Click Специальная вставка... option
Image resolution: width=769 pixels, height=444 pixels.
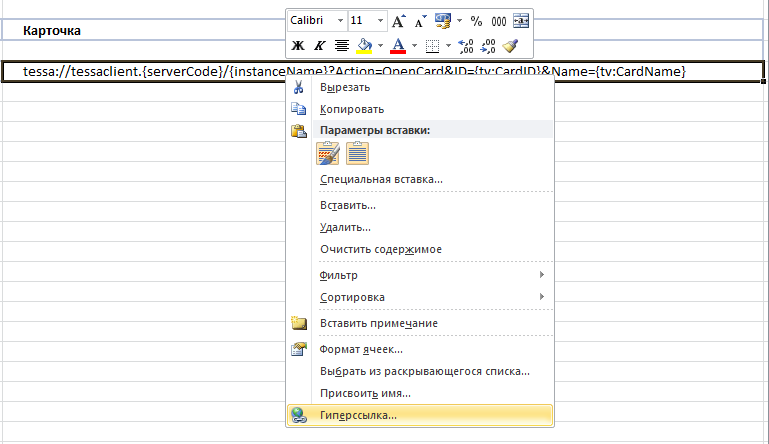point(380,179)
